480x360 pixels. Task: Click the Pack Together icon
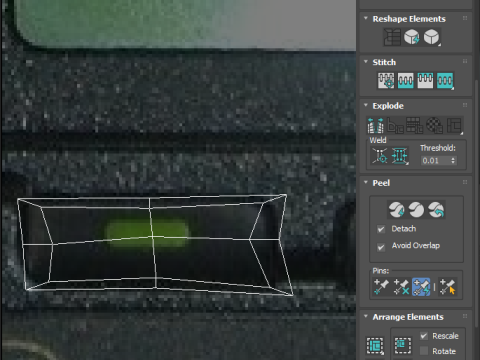pyautogui.click(x=403, y=345)
